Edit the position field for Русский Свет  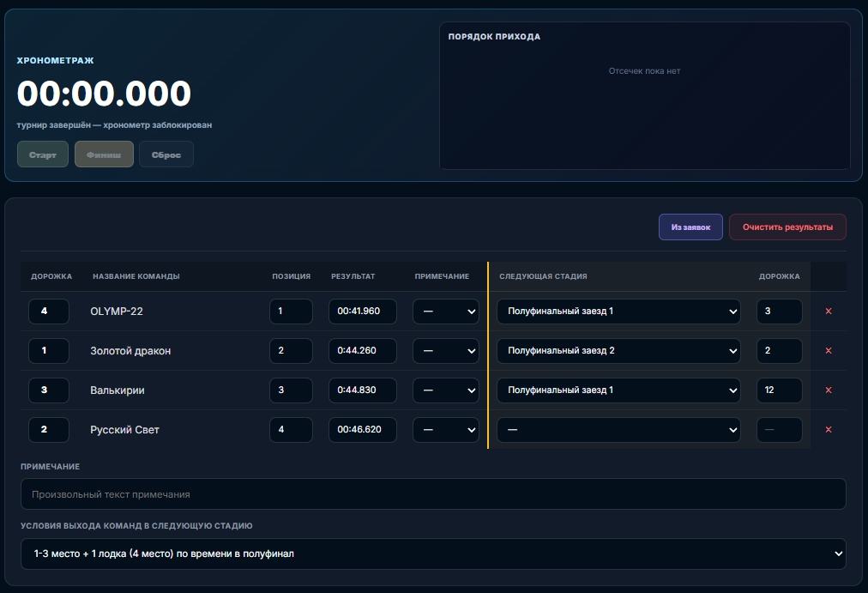(291, 430)
